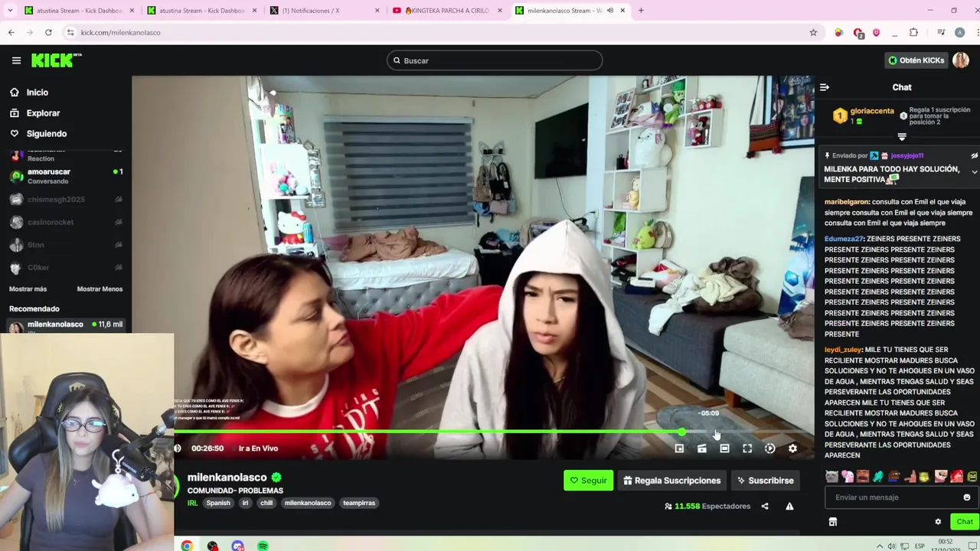Open the user profile avatar menu
980x551 pixels.
tap(961, 60)
